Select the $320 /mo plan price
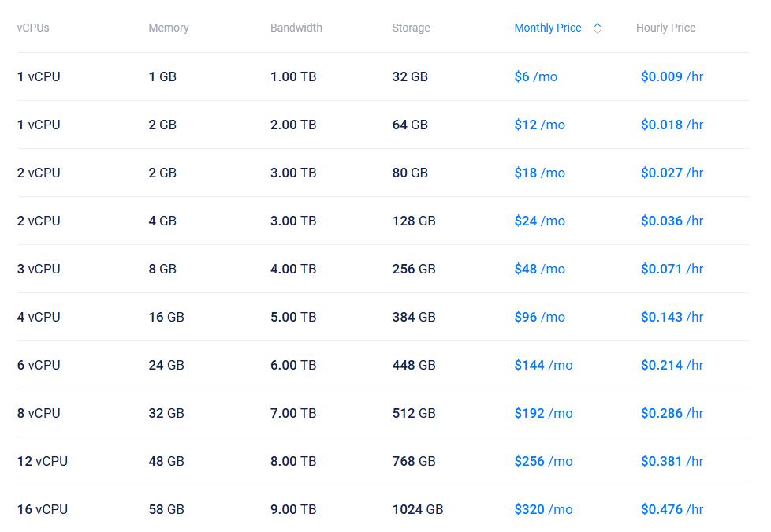This screenshot has height=532, width=771. [544, 509]
